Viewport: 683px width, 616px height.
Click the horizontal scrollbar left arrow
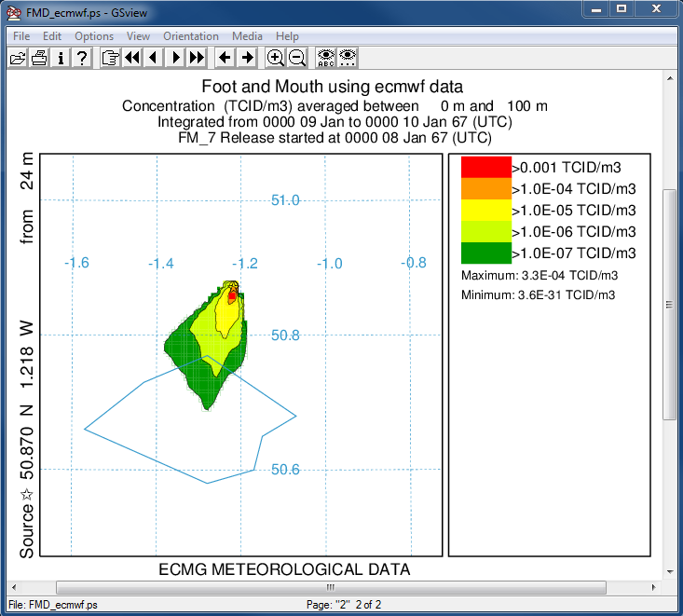(x=14, y=587)
